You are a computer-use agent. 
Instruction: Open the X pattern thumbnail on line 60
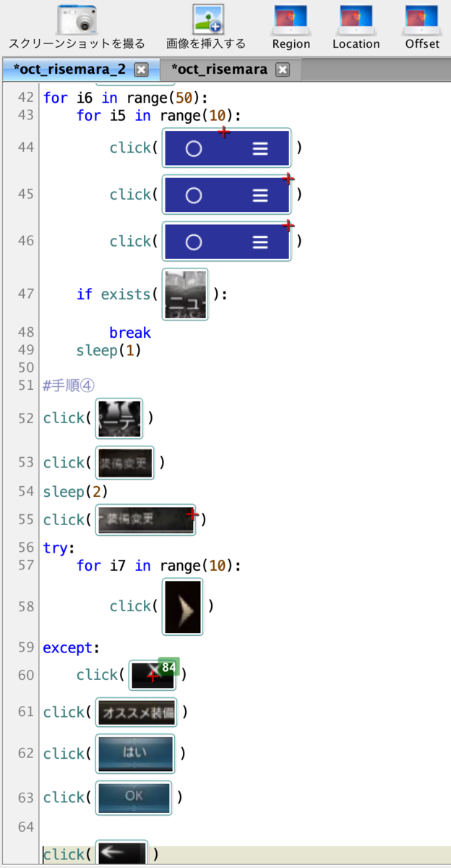point(153,675)
